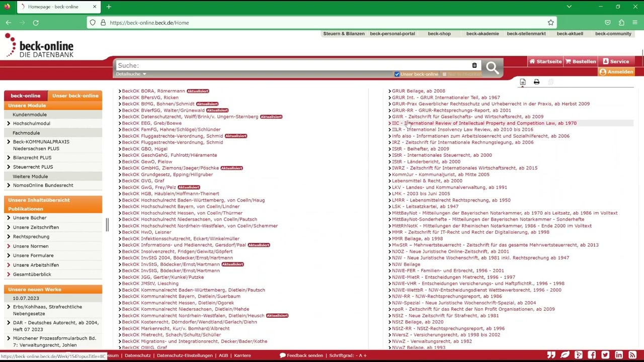Click the magnifier search button
The image size is (644, 362).
point(492,67)
